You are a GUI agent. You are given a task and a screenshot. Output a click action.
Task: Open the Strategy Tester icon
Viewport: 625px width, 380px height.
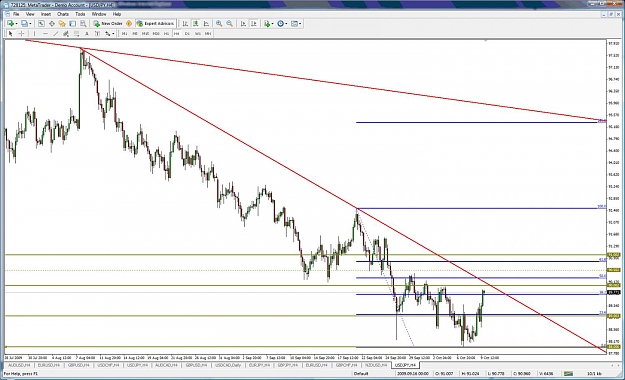pos(83,24)
